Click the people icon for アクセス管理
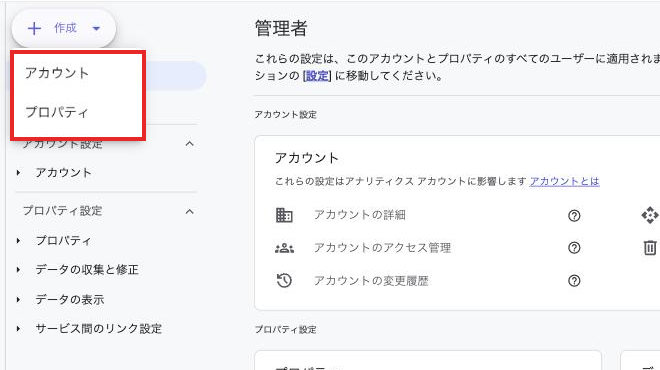The width and height of the screenshot is (660, 370). coord(285,248)
